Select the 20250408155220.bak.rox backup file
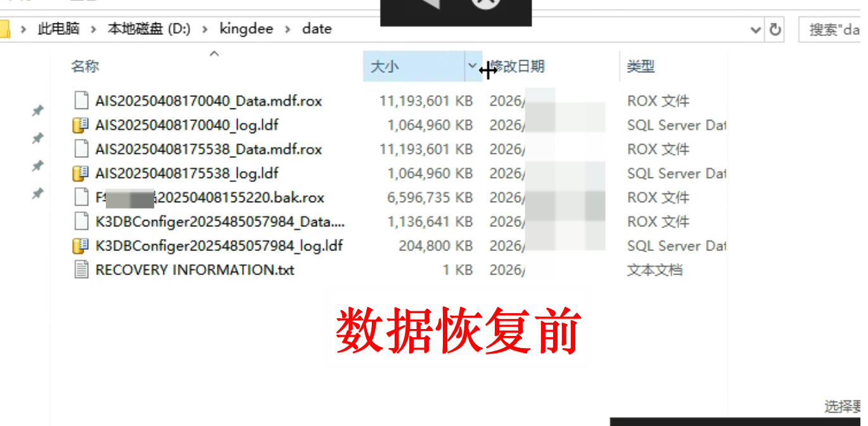This screenshot has height=426, width=868. [x=210, y=197]
